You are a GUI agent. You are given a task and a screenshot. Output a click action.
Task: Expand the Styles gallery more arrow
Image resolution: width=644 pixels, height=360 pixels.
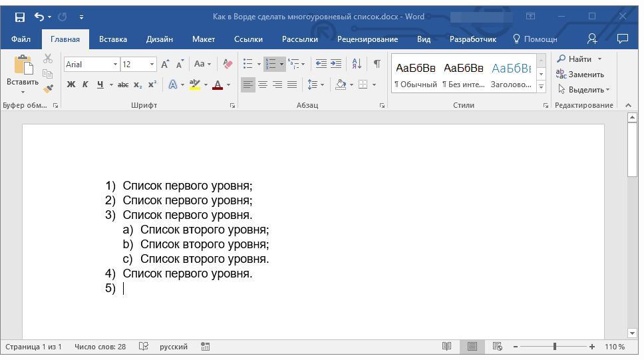coord(542,87)
